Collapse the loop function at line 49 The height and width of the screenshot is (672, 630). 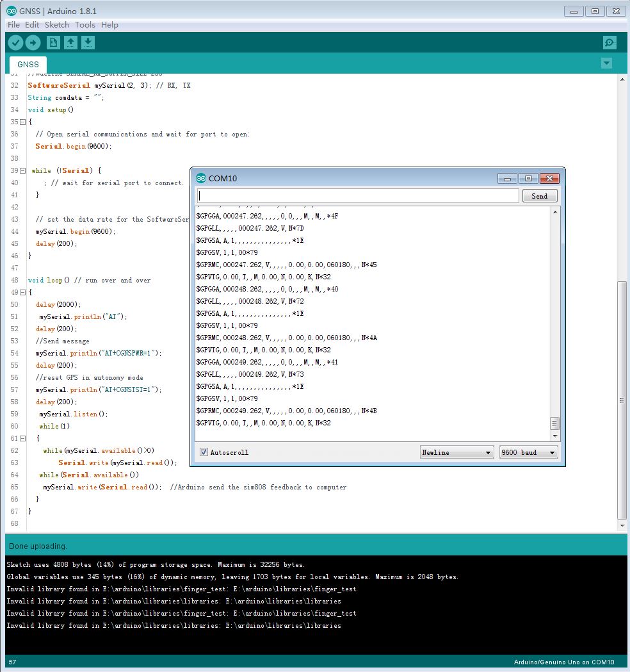pyautogui.click(x=22, y=292)
